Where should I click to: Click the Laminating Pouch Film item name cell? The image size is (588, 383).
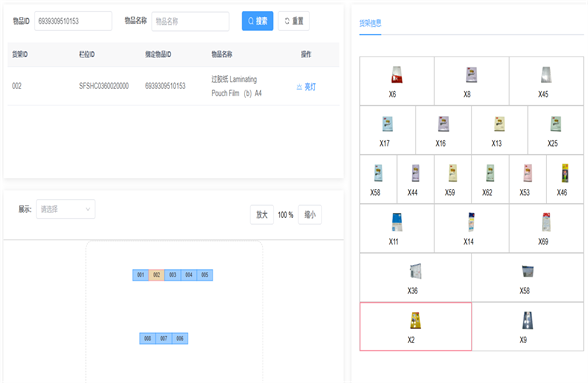[236, 86]
